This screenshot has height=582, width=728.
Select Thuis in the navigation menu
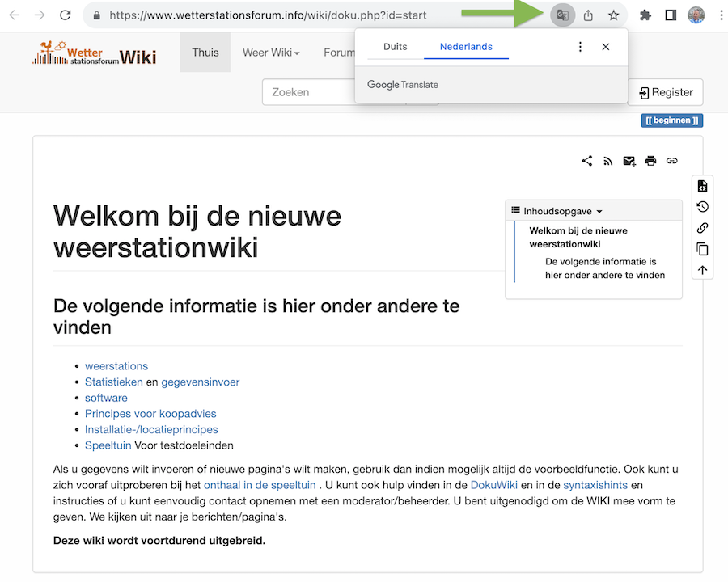tap(205, 52)
